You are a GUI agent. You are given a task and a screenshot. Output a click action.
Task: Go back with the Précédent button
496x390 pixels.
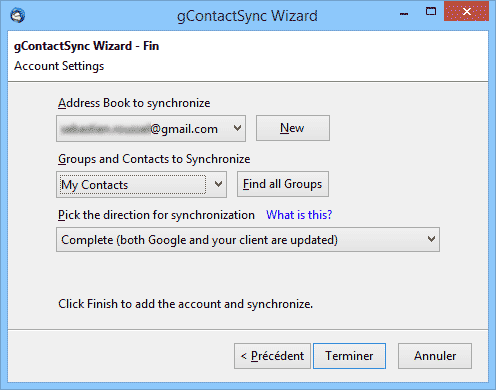click(x=272, y=356)
